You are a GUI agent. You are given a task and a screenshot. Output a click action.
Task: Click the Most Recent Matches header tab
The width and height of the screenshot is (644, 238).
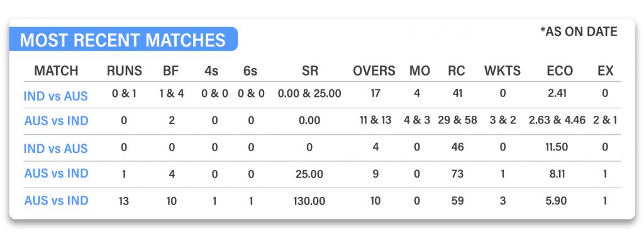[x=123, y=40]
